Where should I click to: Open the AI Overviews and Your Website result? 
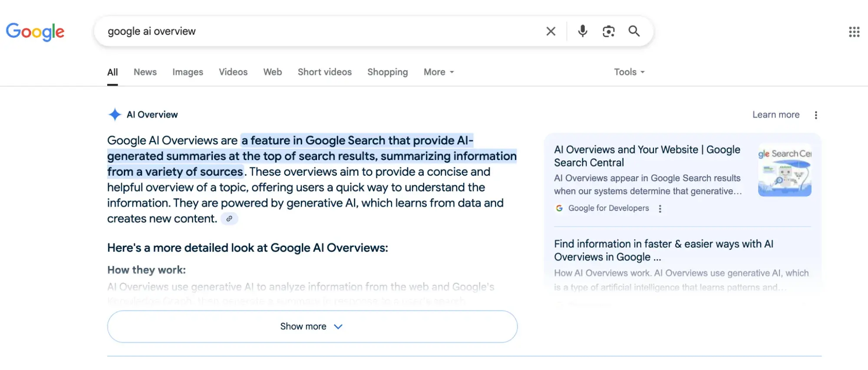pos(647,156)
